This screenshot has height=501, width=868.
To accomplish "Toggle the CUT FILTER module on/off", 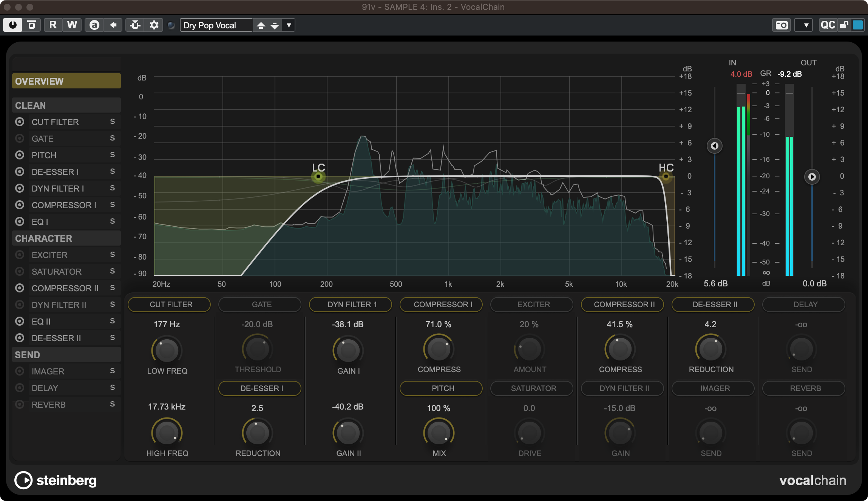I will pos(20,122).
